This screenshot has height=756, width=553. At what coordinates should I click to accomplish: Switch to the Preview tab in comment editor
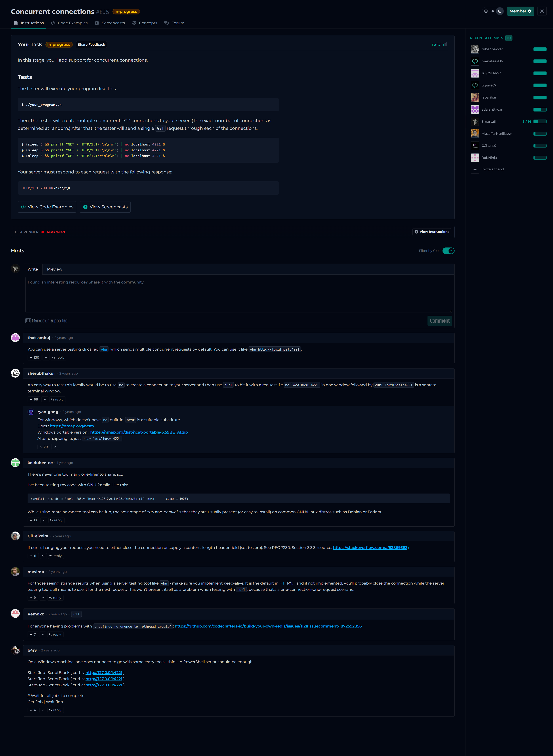click(55, 269)
